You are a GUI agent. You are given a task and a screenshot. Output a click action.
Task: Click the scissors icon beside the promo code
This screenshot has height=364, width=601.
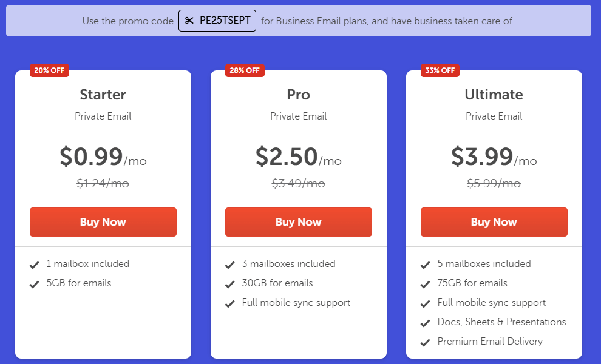(x=189, y=21)
